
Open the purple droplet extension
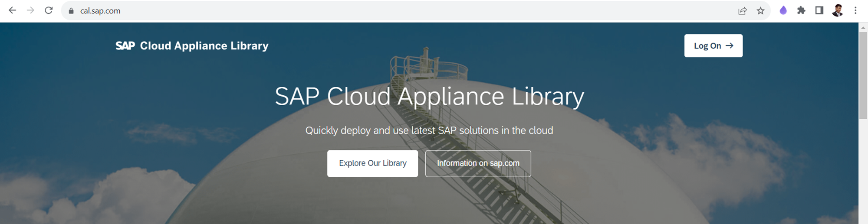click(x=783, y=10)
